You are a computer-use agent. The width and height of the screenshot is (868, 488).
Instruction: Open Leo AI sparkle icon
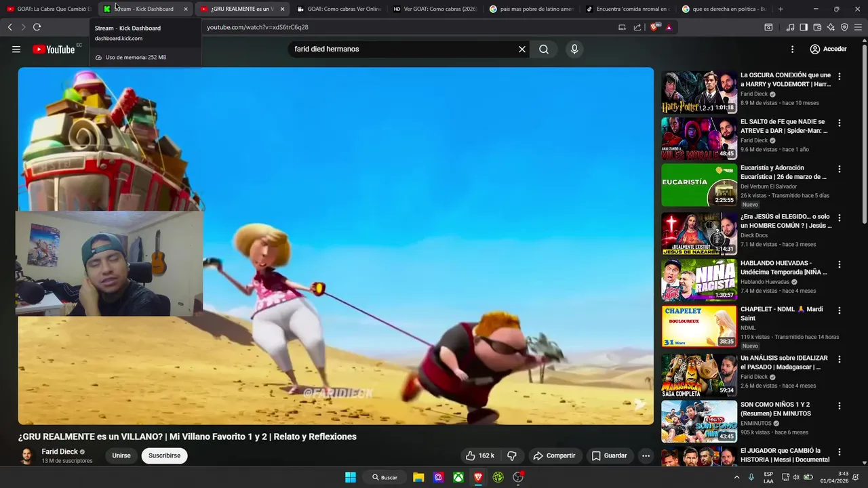coord(831,27)
